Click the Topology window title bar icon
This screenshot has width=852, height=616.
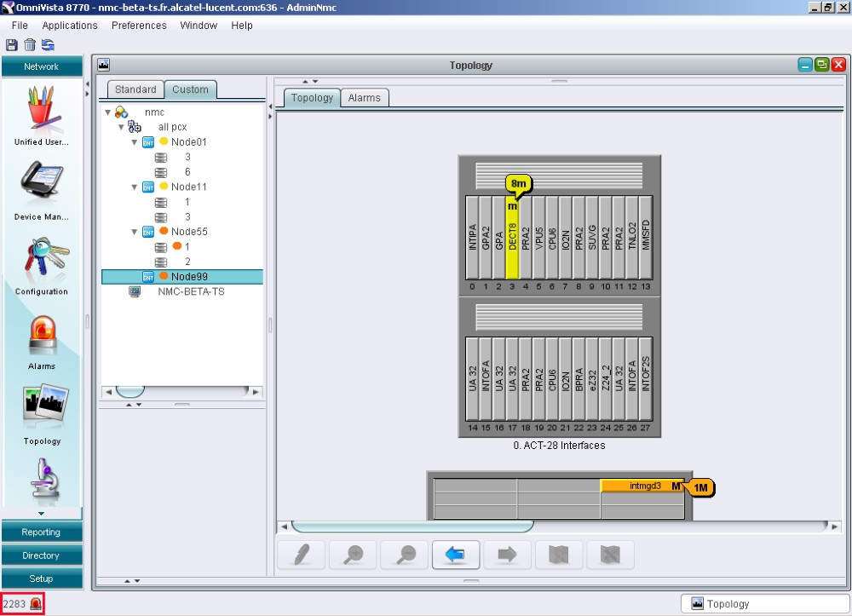pos(103,65)
